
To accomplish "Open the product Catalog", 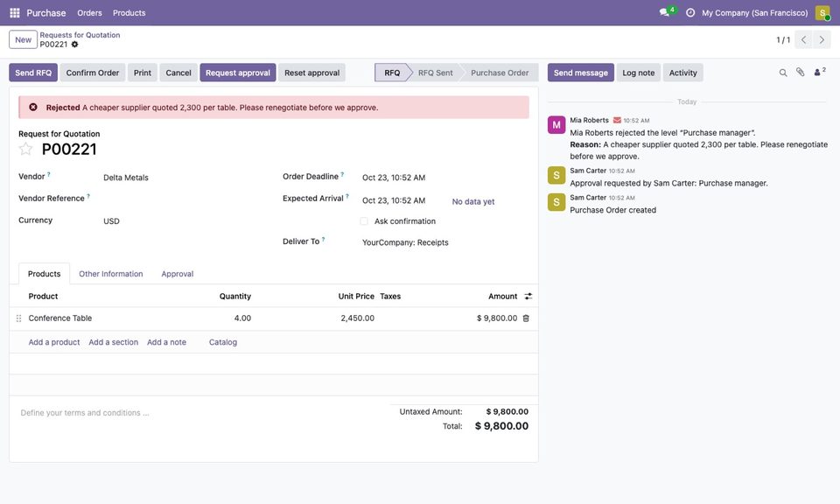I will (x=223, y=342).
